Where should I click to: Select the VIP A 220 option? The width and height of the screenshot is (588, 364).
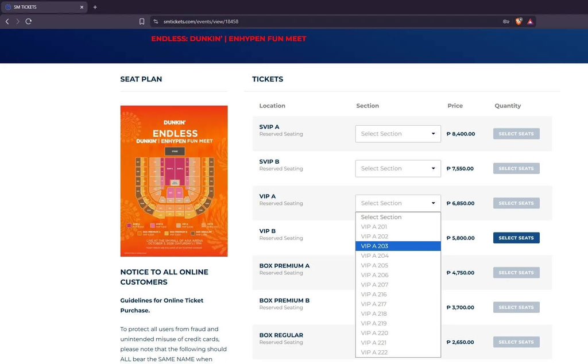(398, 333)
